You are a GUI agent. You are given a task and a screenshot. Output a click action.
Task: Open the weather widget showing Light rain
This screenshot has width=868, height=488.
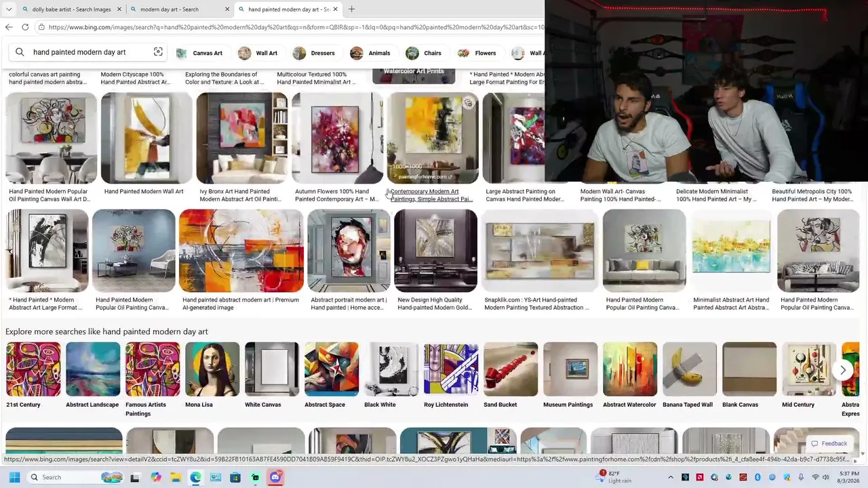614,477
